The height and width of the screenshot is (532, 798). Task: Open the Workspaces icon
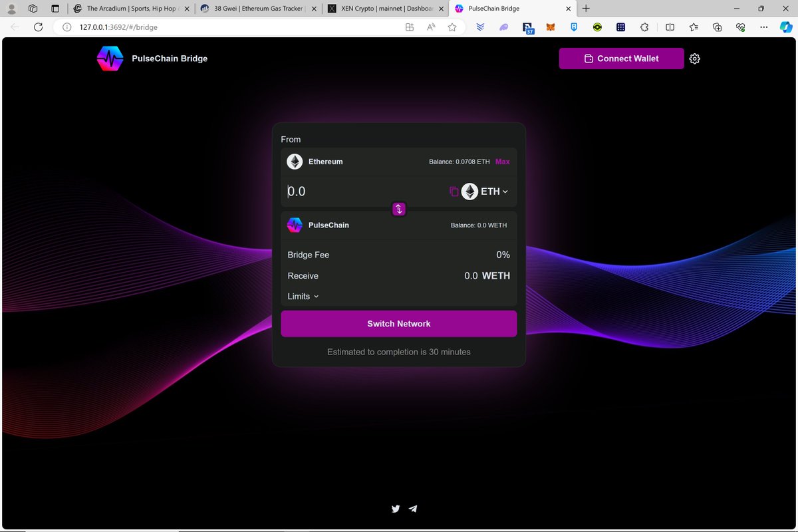click(x=33, y=9)
